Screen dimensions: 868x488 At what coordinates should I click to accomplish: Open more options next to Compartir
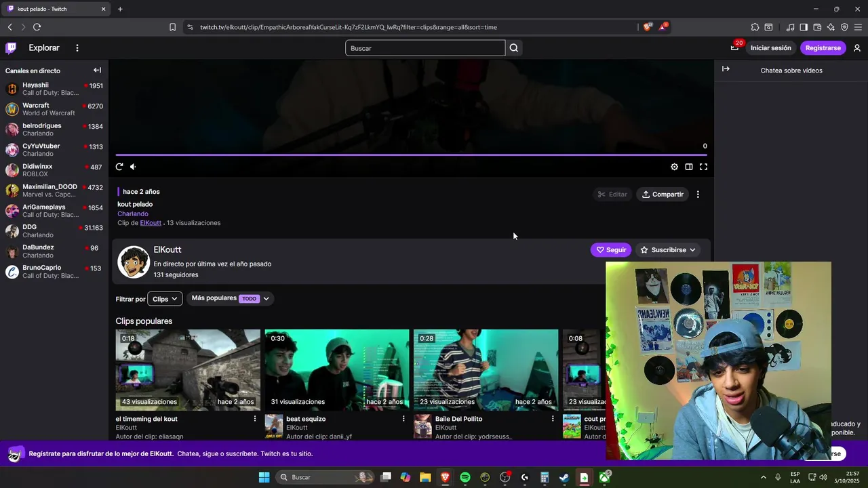point(698,195)
